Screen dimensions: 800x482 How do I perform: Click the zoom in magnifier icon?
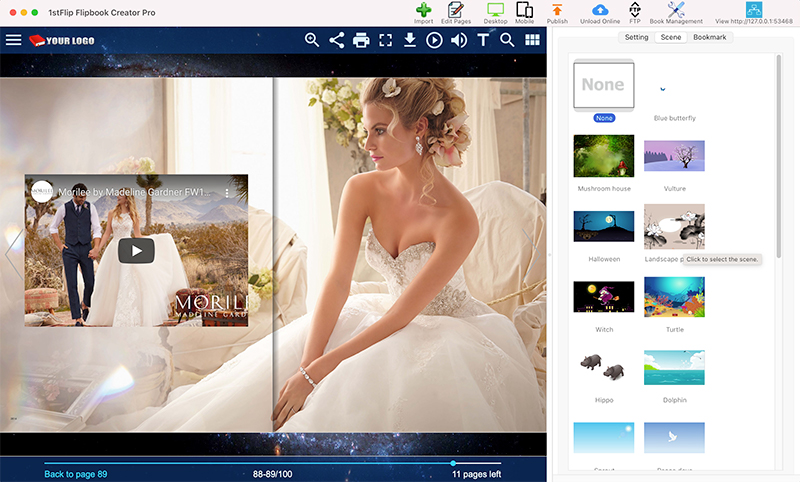[312, 40]
